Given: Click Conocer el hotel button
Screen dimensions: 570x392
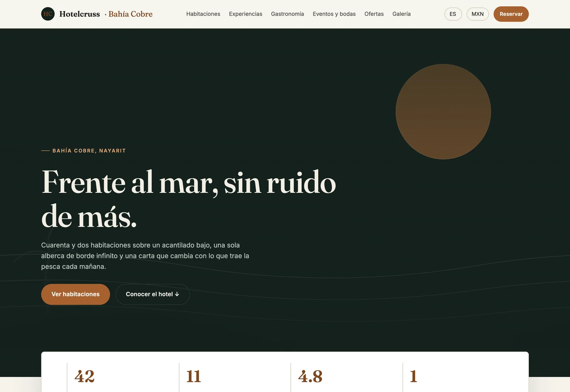Looking at the screenshot, I should click(x=152, y=294).
